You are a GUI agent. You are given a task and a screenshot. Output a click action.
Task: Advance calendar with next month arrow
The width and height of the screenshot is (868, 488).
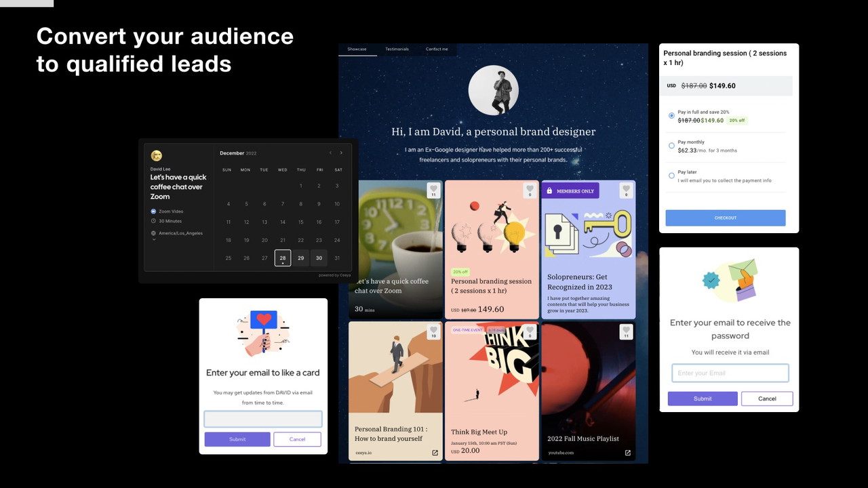point(341,152)
